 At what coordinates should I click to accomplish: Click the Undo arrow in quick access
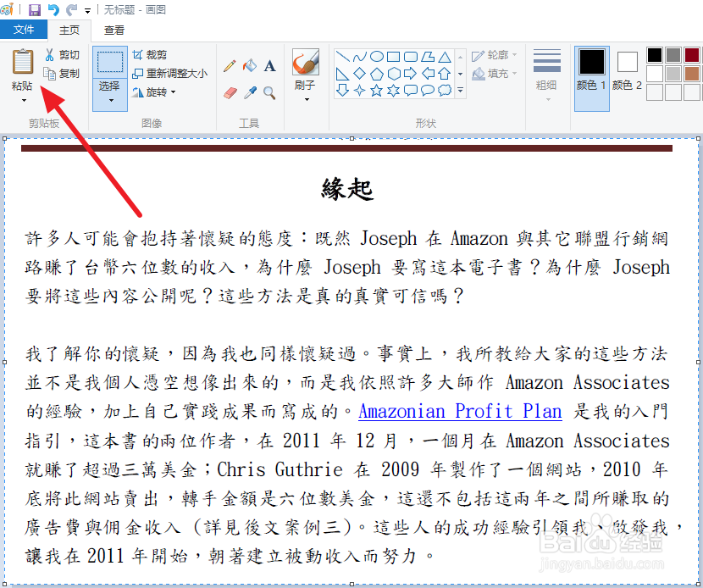coord(53,9)
